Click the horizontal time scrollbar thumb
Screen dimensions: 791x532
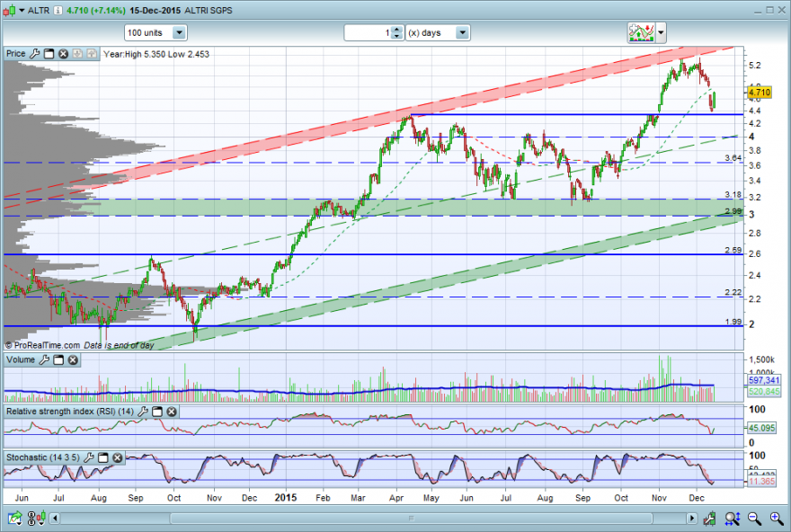(x=411, y=519)
